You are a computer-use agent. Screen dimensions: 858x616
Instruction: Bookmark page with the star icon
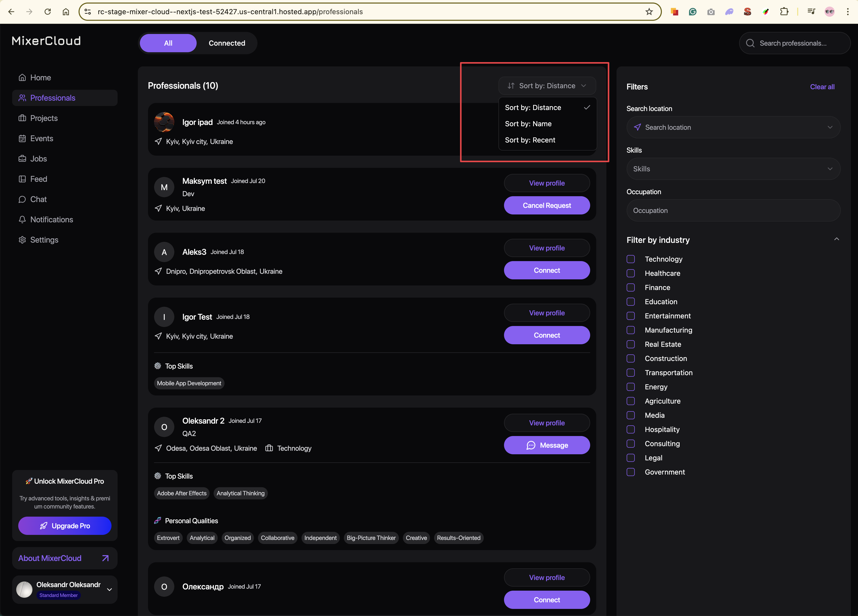649,12
